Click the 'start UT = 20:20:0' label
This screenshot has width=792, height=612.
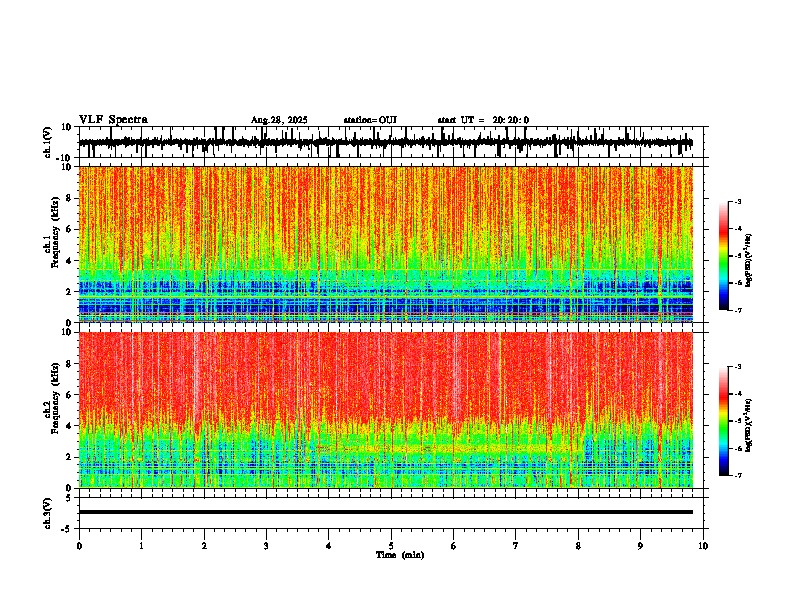483,120
